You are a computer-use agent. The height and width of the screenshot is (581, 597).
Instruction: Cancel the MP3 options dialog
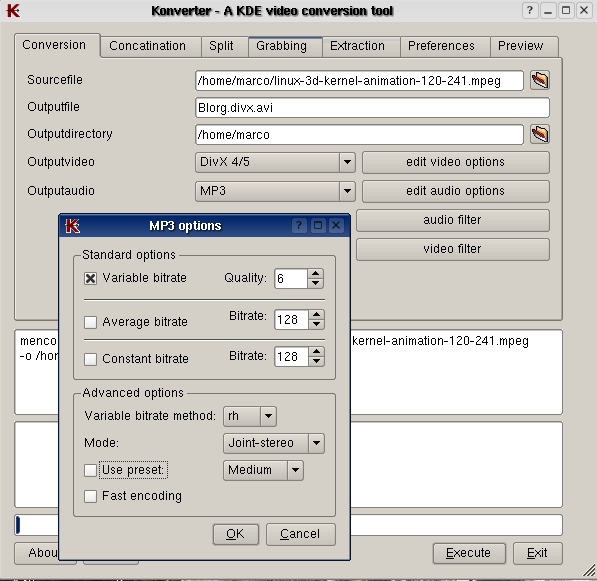[x=300, y=534]
